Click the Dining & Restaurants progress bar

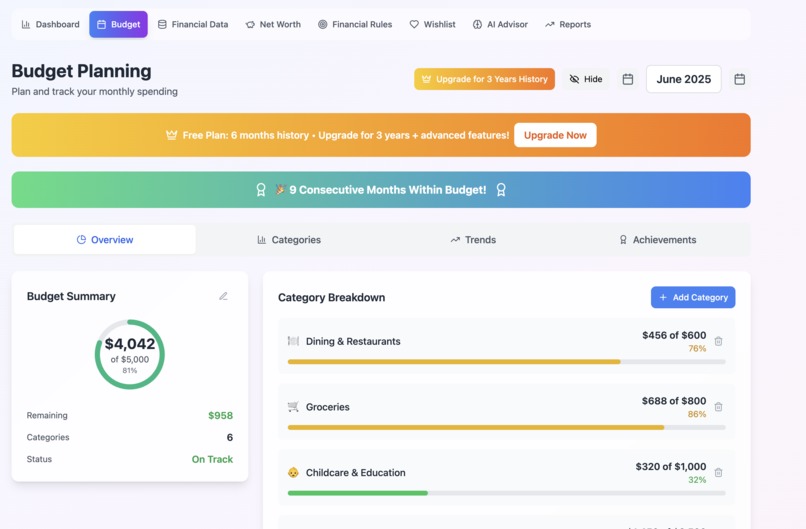(x=506, y=362)
